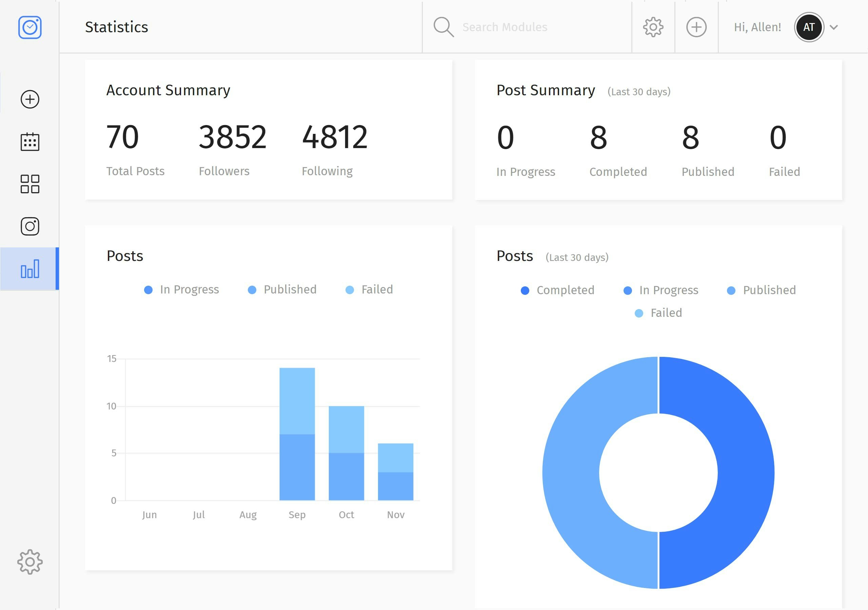Click the app logo icon in sidebar
Screen dimensions: 868x610
30,27
